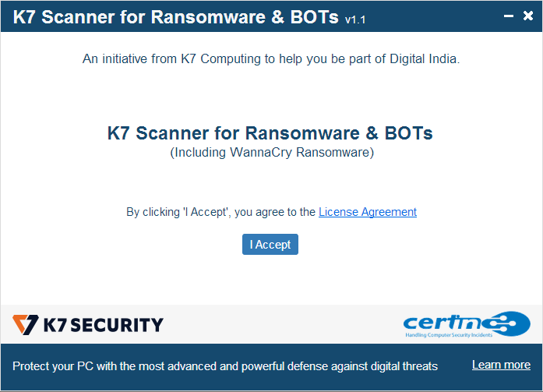Viewport: 543px width, 392px height.
Task: Click the large K7 Scanner heading
Action: pos(270,133)
